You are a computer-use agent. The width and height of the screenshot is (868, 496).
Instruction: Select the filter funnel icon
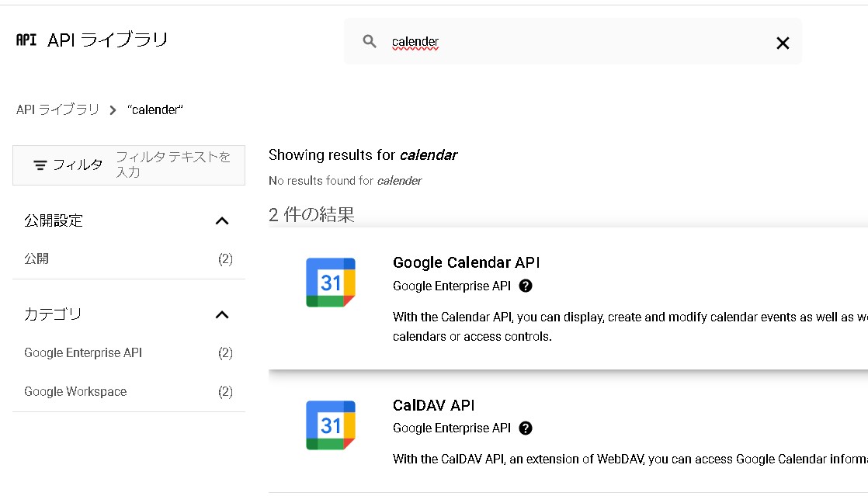40,165
